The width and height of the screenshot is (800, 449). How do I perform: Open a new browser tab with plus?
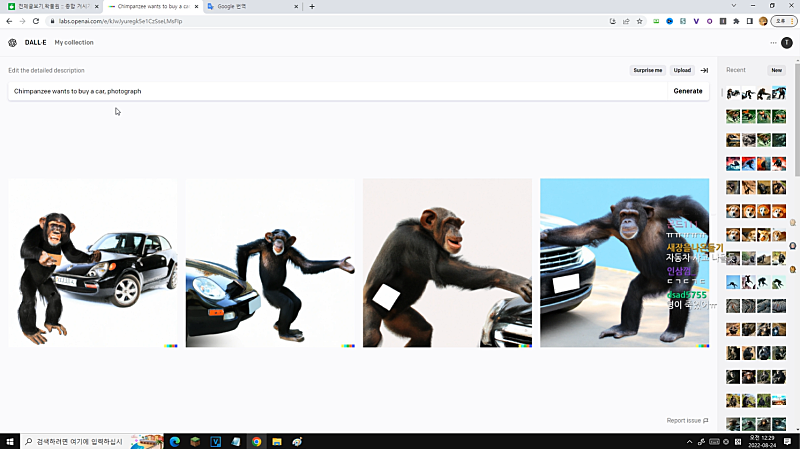(312, 7)
